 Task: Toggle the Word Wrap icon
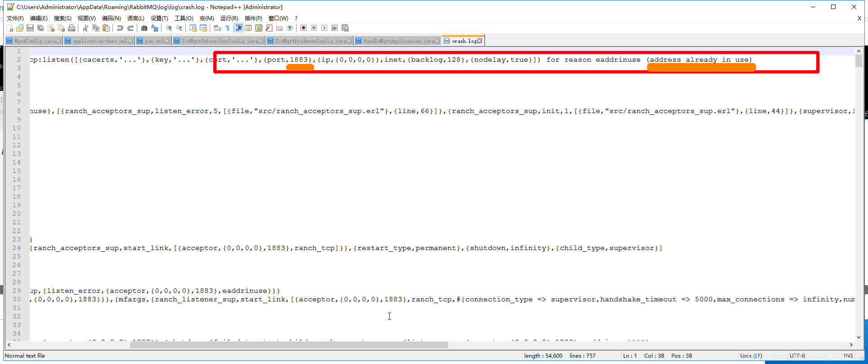click(217, 28)
